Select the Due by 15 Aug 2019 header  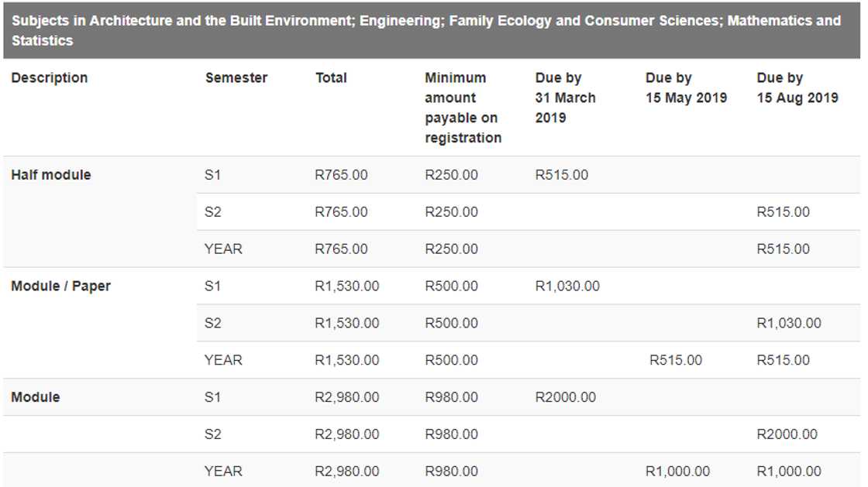click(x=797, y=88)
